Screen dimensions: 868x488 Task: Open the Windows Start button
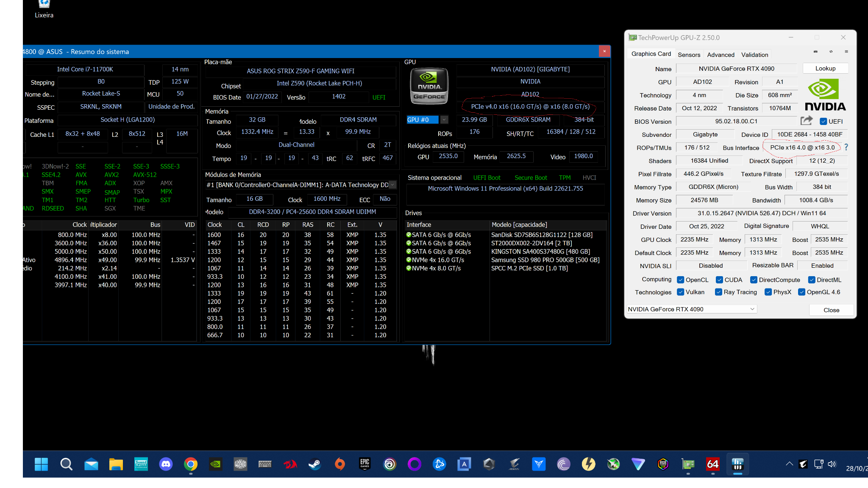click(x=41, y=464)
